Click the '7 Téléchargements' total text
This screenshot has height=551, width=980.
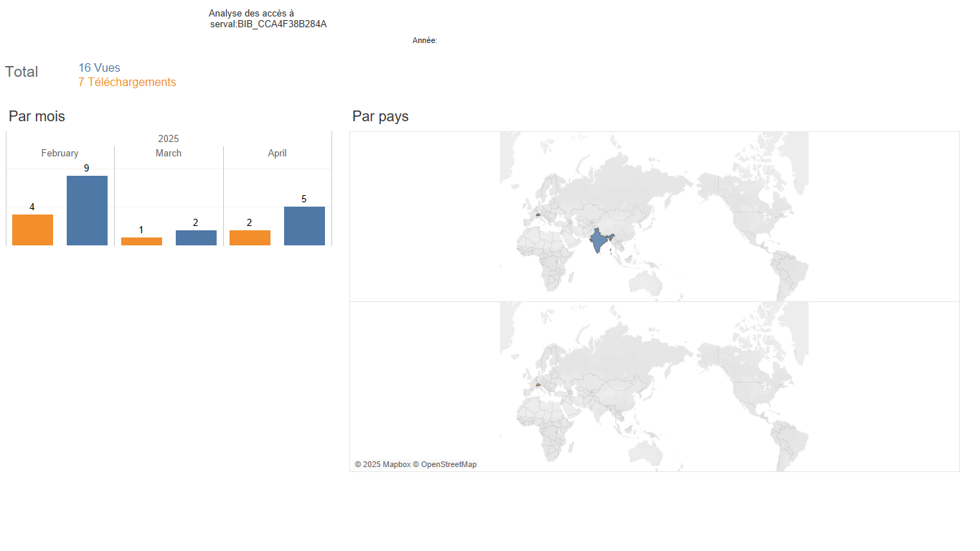coord(127,83)
